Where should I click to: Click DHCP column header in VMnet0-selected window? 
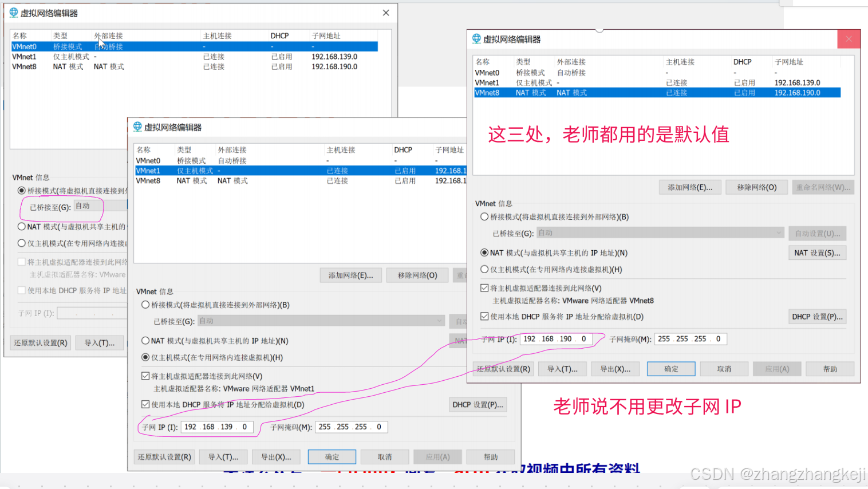coord(280,36)
